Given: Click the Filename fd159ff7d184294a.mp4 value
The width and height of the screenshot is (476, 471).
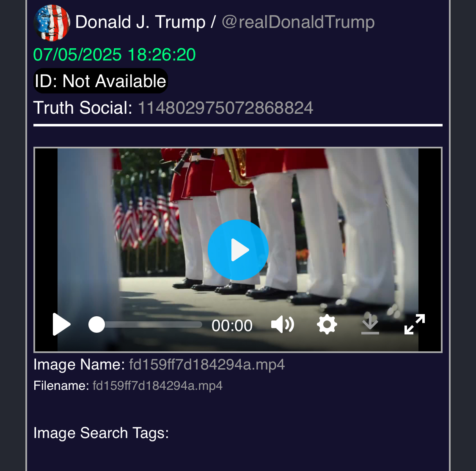Looking at the screenshot, I should (157, 386).
